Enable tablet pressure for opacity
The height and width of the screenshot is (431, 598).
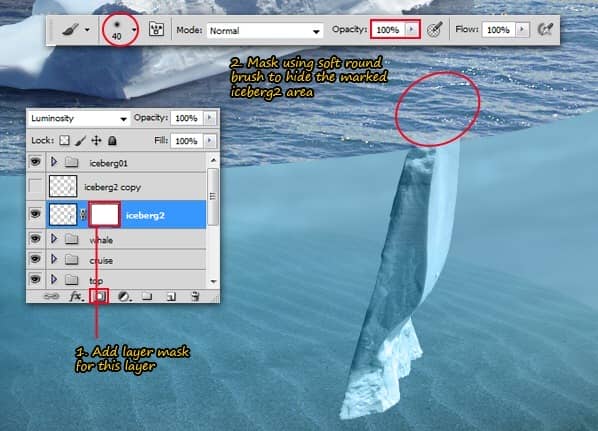(434, 29)
